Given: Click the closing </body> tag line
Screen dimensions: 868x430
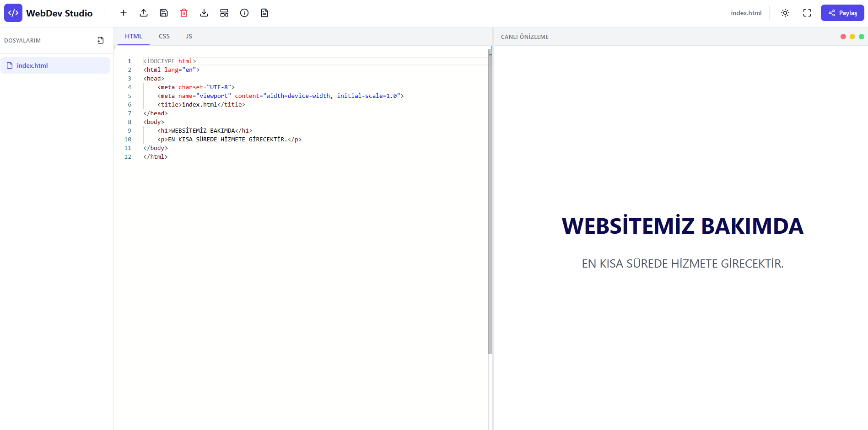Looking at the screenshot, I should pos(156,148).
